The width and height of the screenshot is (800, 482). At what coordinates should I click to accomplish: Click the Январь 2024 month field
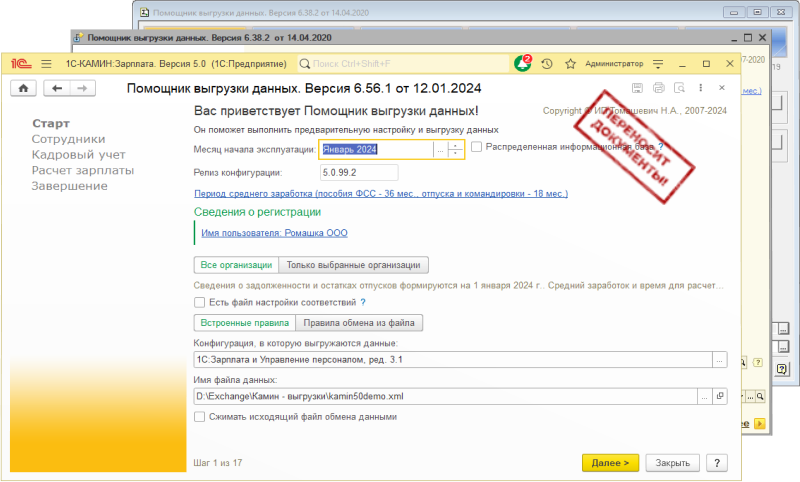pyautogui.click(x=377, y=149)
